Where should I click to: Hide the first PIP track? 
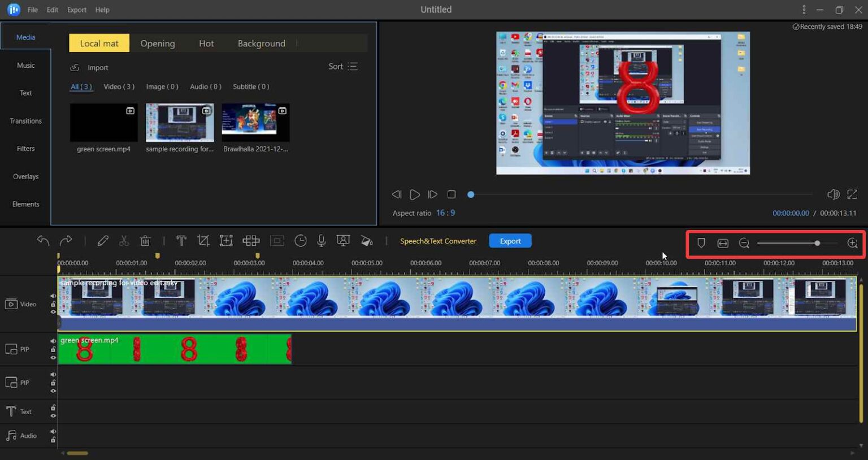pos(53,357)
